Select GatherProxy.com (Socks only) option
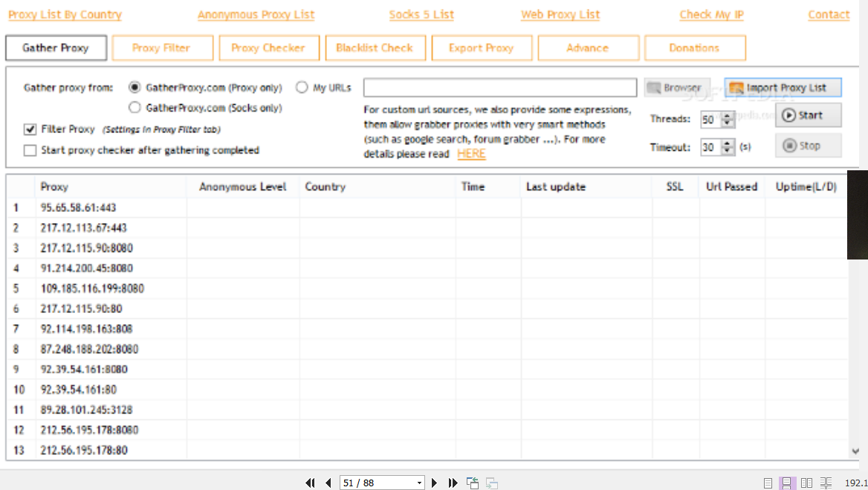868x490 pixels. [135, 108]
